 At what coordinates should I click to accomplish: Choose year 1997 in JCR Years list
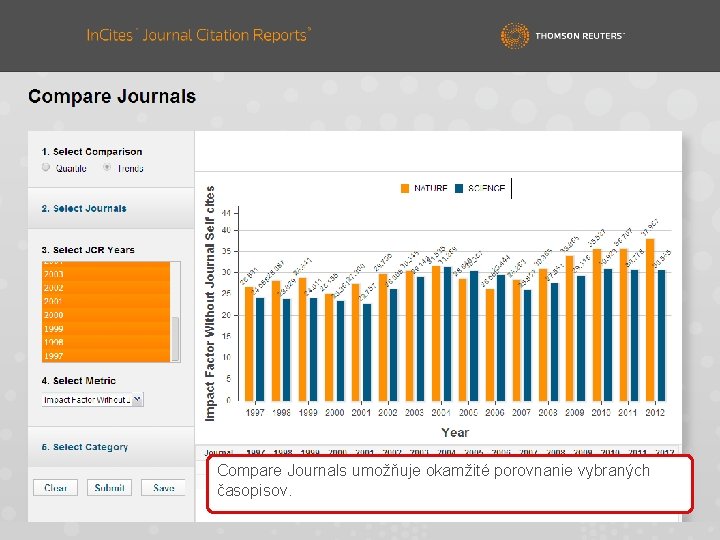tap(106, 356)
